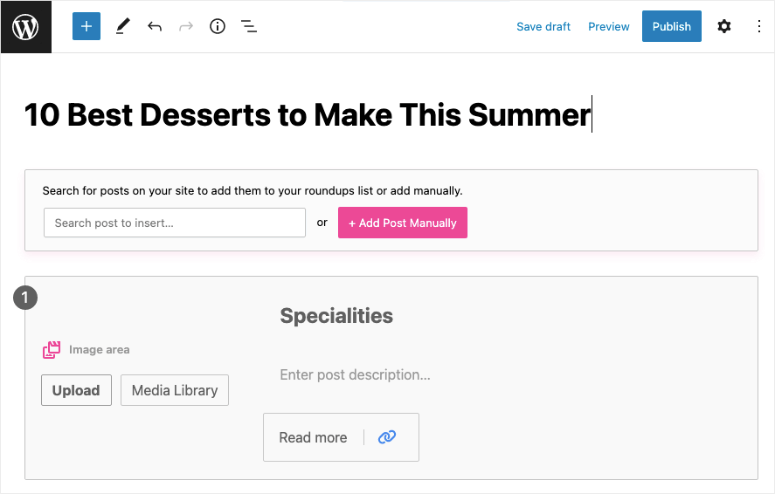Click the Upload image button
The width and height of the screenshot is (775, 494).
coord(76,390)
